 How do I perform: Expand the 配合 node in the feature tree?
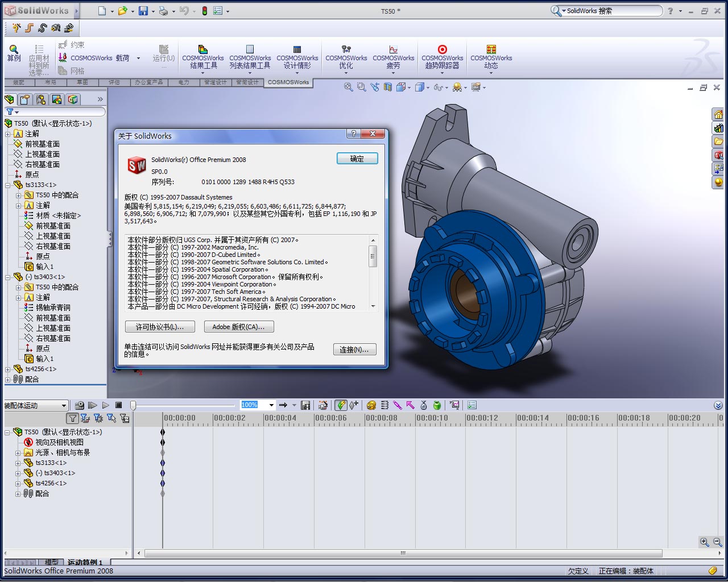8,380
